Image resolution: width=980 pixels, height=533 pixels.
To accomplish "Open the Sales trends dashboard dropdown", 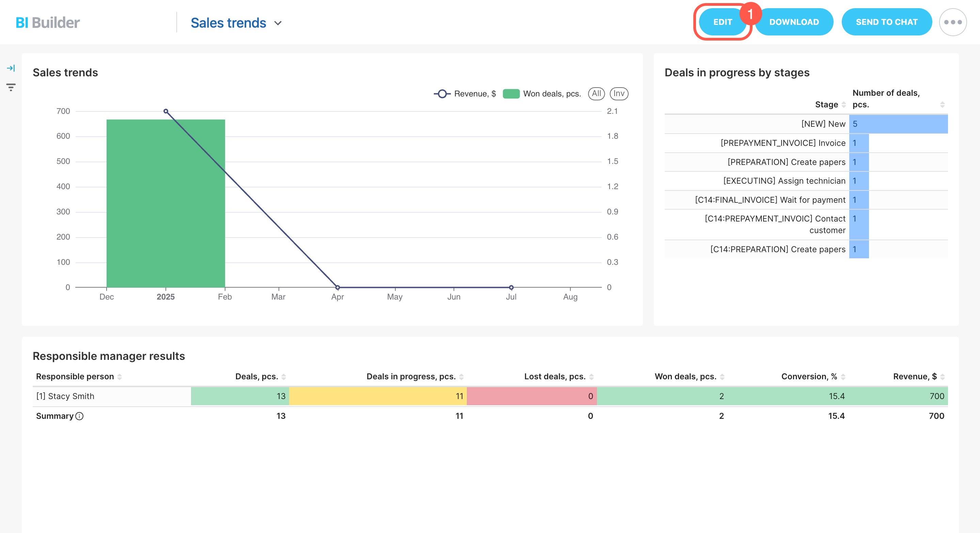I will coord(278,23).
